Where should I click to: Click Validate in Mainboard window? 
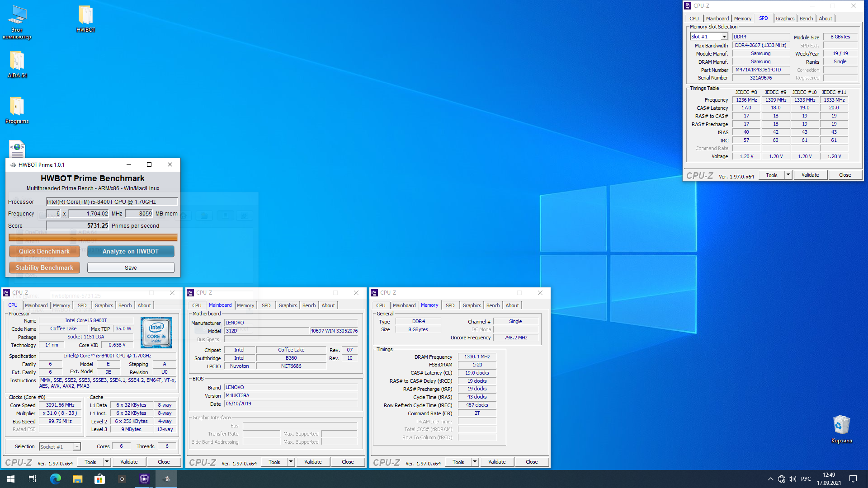[313, 462]
